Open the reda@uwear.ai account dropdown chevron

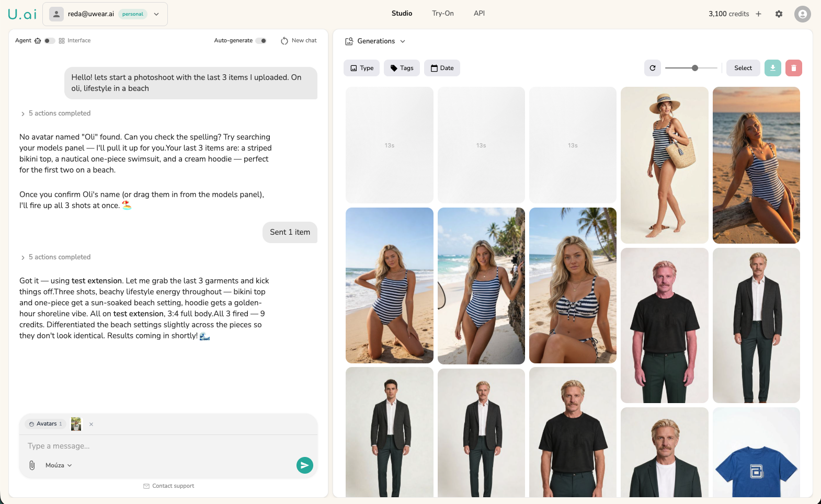pyautogui.click(x=156, y=14)
